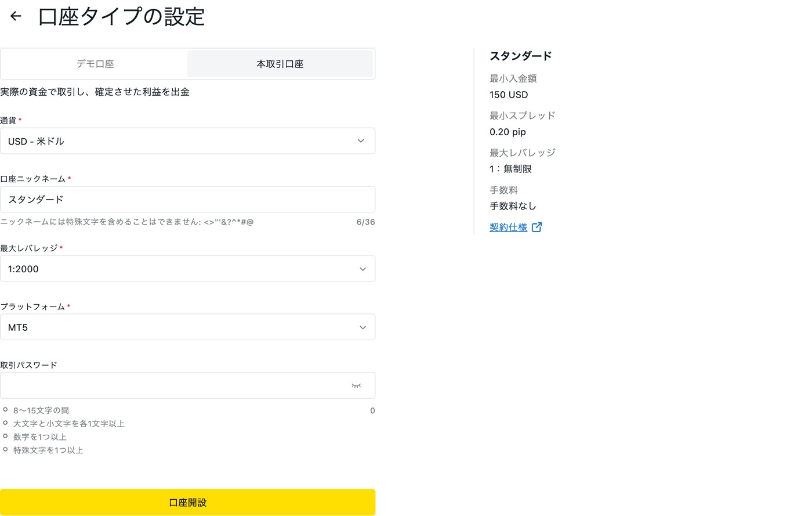Expand the 最大レバレッジ dropdown showing 1:2000

(187, 269)
